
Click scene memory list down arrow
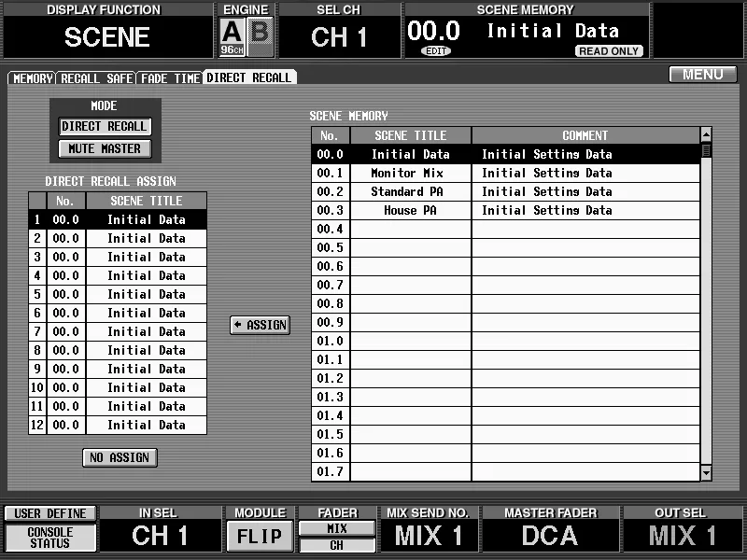706,473
